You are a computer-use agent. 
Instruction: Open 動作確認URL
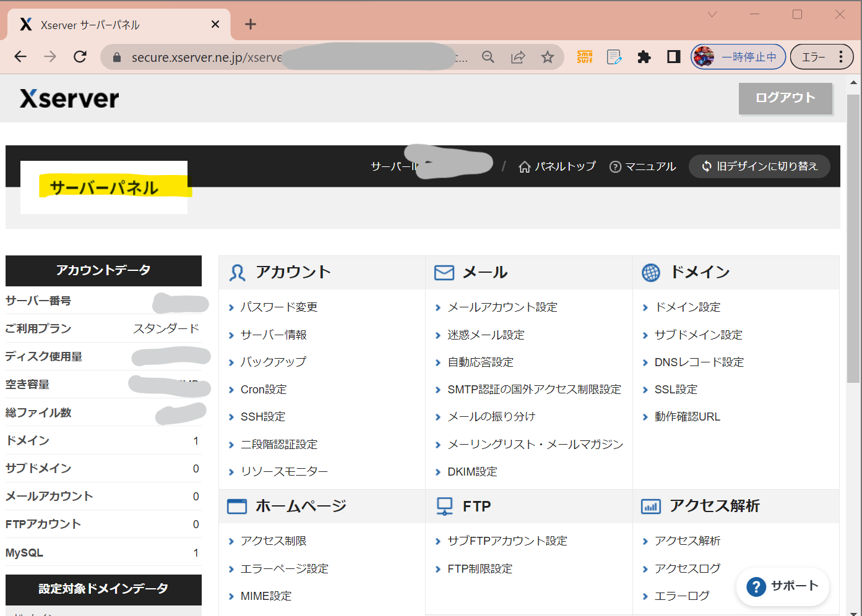[x=687, y=417]
